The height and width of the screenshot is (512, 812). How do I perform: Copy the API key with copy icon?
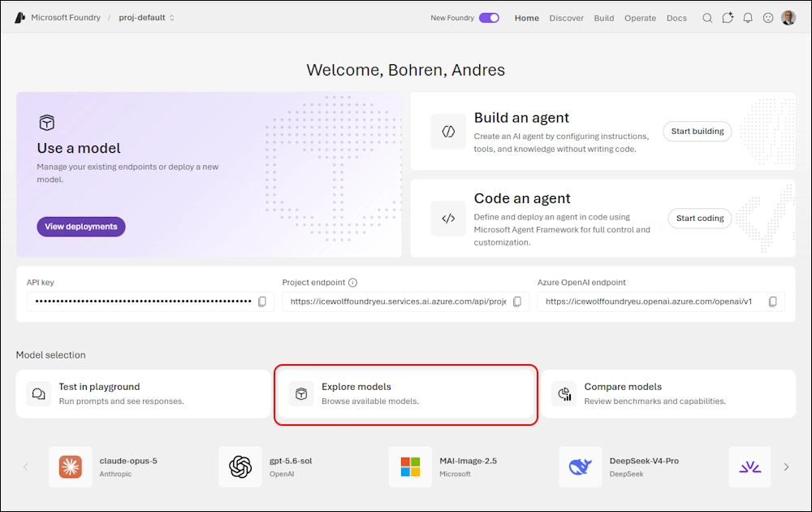tap(262, 302)
